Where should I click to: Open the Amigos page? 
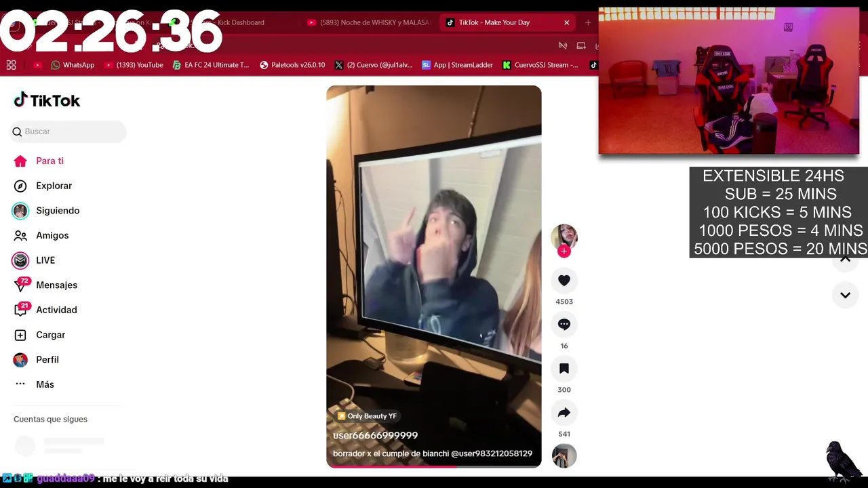coord(41,235)
